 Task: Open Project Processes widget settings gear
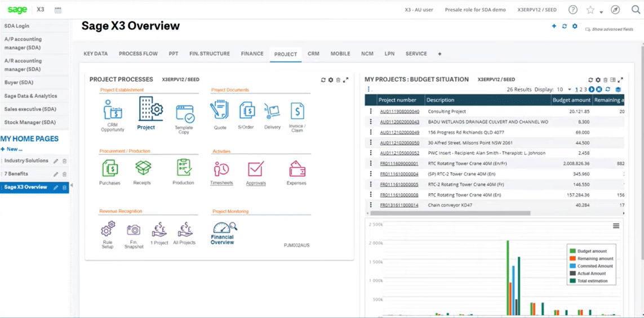pyautogui.click(x=331, y=80)
